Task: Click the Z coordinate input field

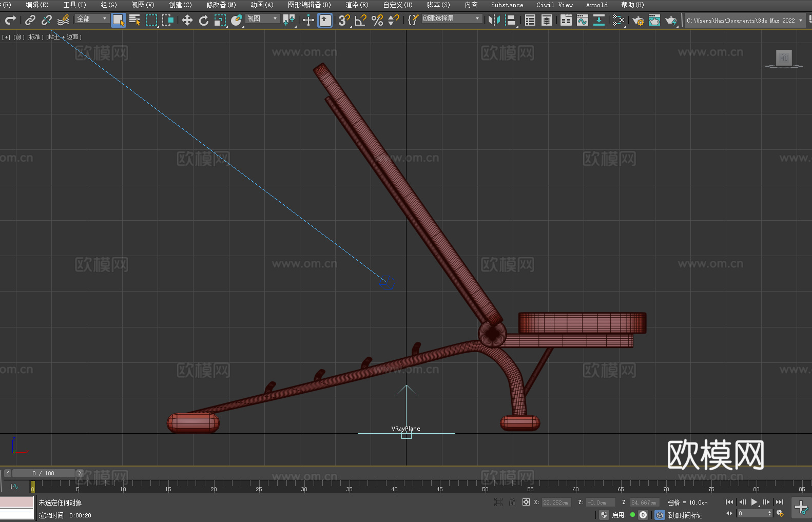Action: 644,502
